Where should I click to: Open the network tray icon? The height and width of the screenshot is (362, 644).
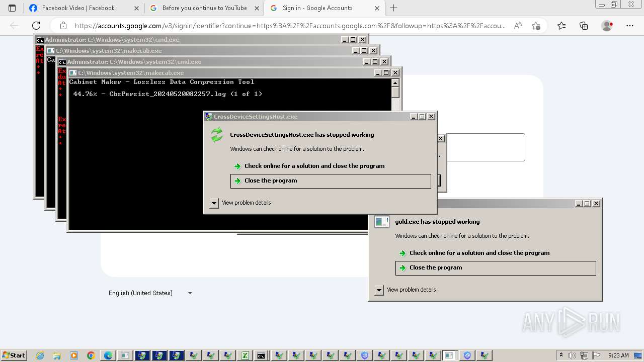click(585, 355)
